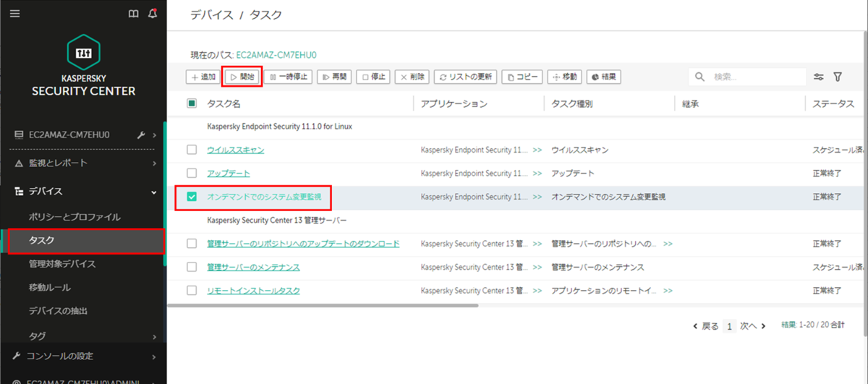868x384 pixels.
Task: Click the column settings sliders icon
Action: (x=819, y=77)
